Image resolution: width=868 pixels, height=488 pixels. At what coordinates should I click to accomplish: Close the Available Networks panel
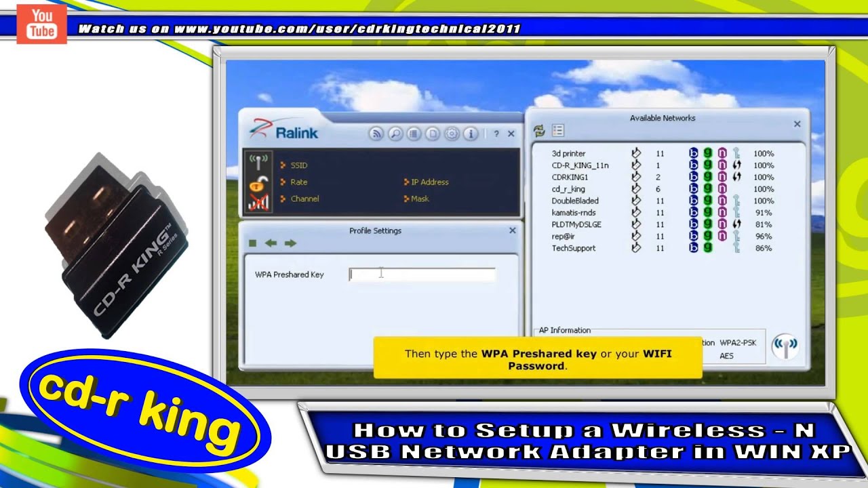point(797,124)
